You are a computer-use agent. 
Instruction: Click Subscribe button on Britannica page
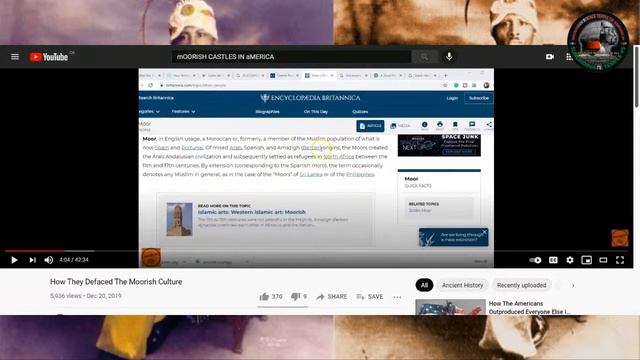(x=479, y=98)
